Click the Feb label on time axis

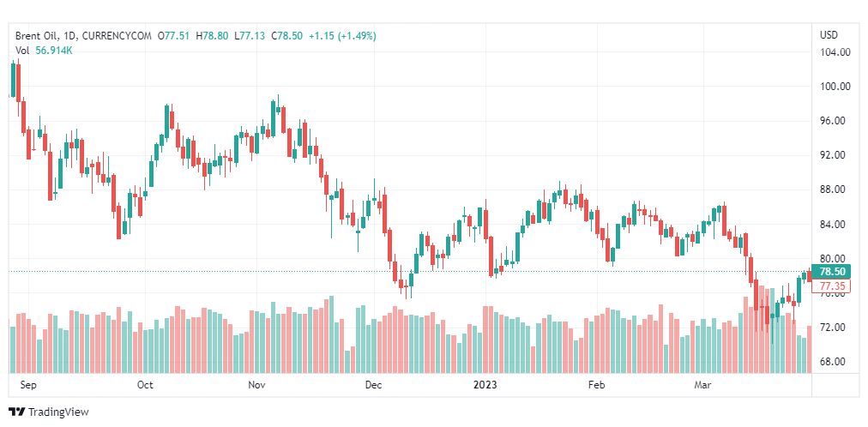[597, 385]
